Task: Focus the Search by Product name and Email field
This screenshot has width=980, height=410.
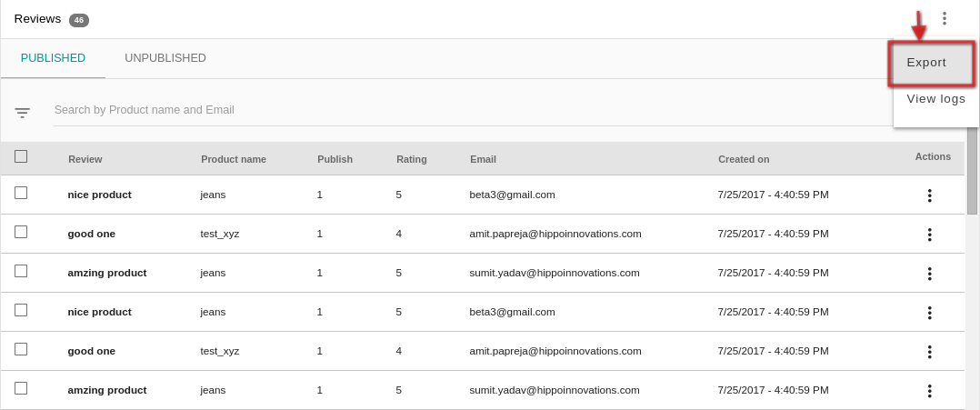Action: coord(475,110)
